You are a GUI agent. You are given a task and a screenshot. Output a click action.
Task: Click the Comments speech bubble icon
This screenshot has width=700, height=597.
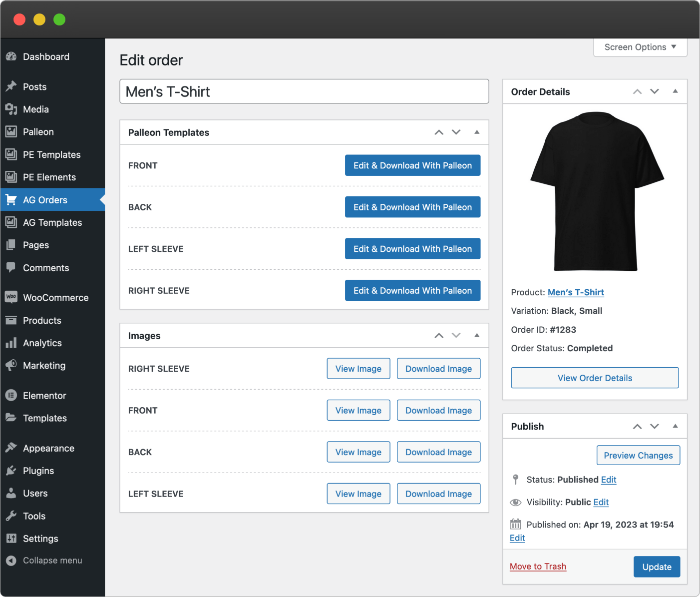pos(11,267)
